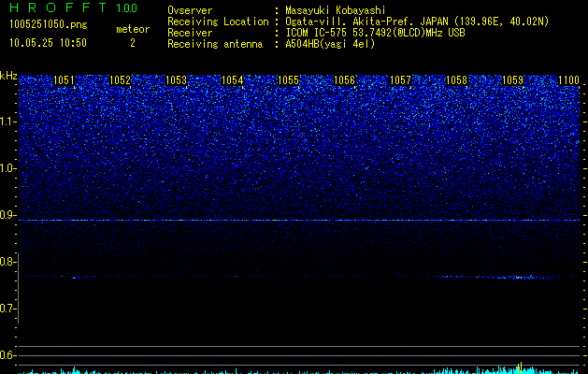Image resolution: width=588 pixels, height=374 pixels.
Task: Click the Receiver label
Action: click(x=190, y=33)
